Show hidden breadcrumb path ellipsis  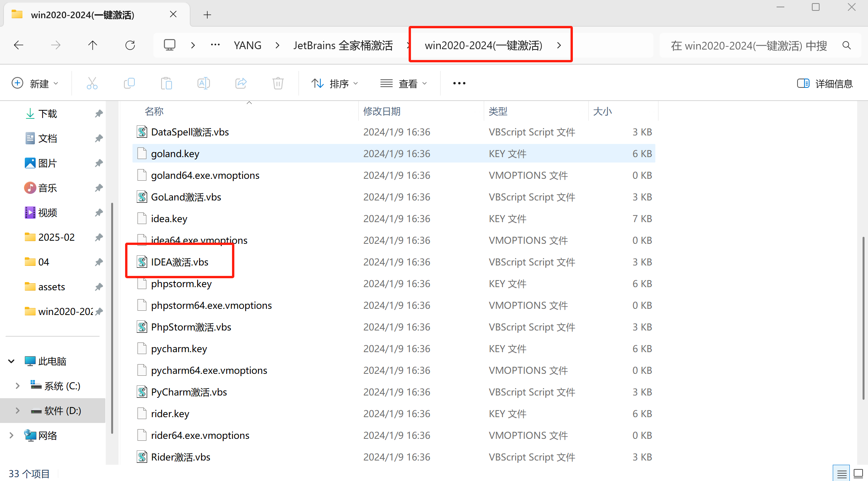[215, 45]
